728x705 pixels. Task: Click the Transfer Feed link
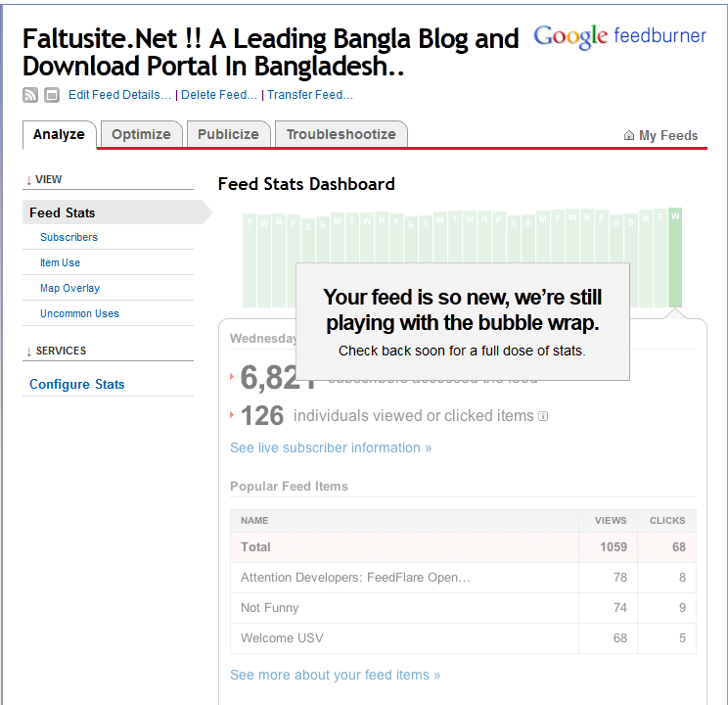(309, 95)
